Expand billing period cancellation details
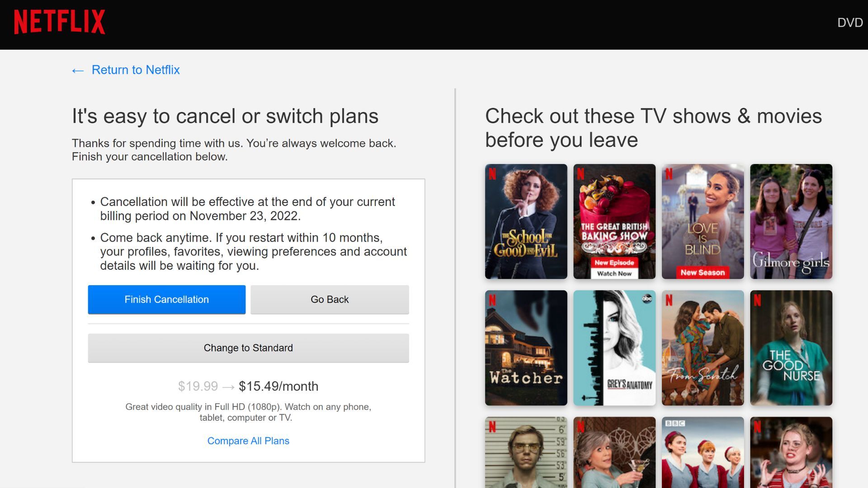 248,209
